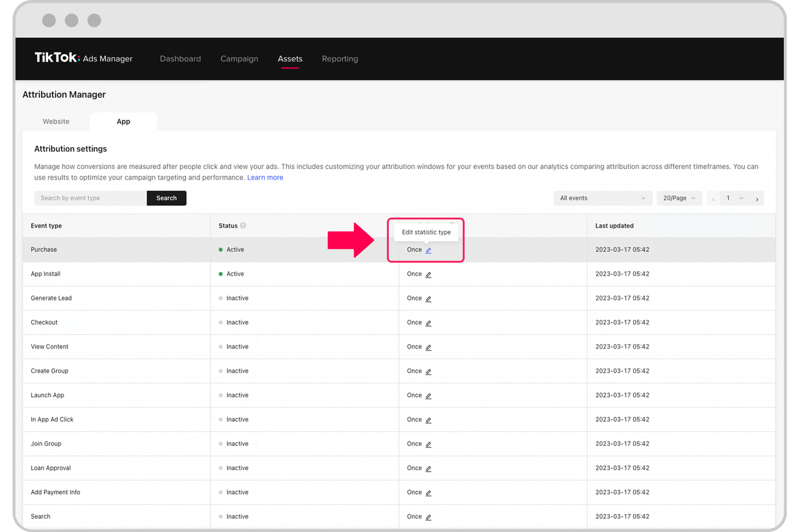Edit statistic type for Create Group row
Image resolution: width=799 pixels, height=532 pixels.
tap(428, 372)
